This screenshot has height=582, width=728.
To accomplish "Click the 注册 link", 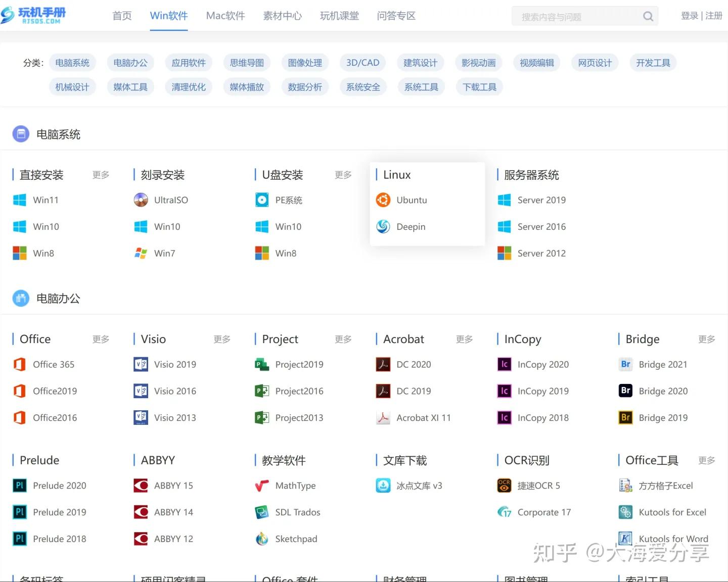I will (714, 15).
